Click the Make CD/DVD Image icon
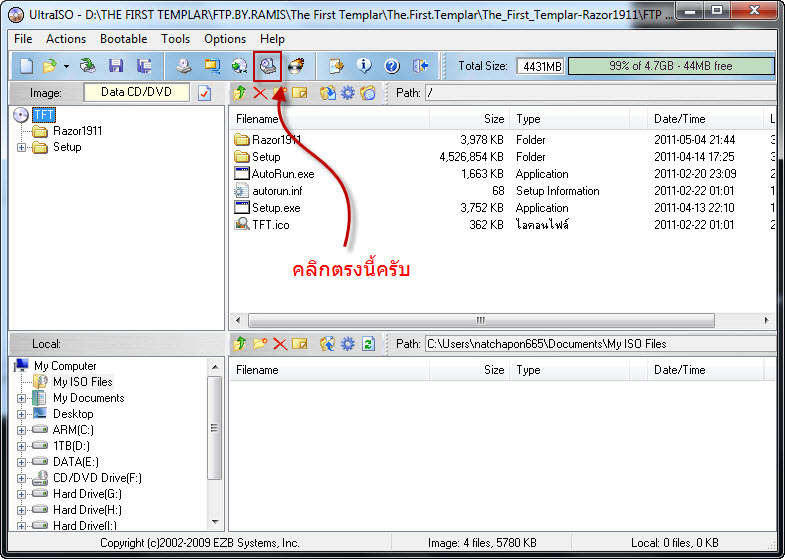This screenshot has width=785, height=559. coord(184,66)
